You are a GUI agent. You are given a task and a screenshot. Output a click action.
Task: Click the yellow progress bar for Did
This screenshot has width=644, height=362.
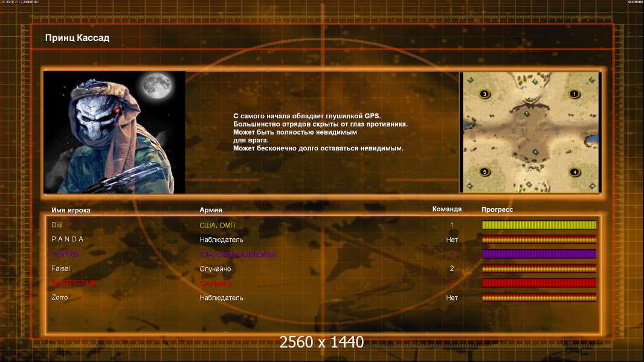[x=539, y=224]
